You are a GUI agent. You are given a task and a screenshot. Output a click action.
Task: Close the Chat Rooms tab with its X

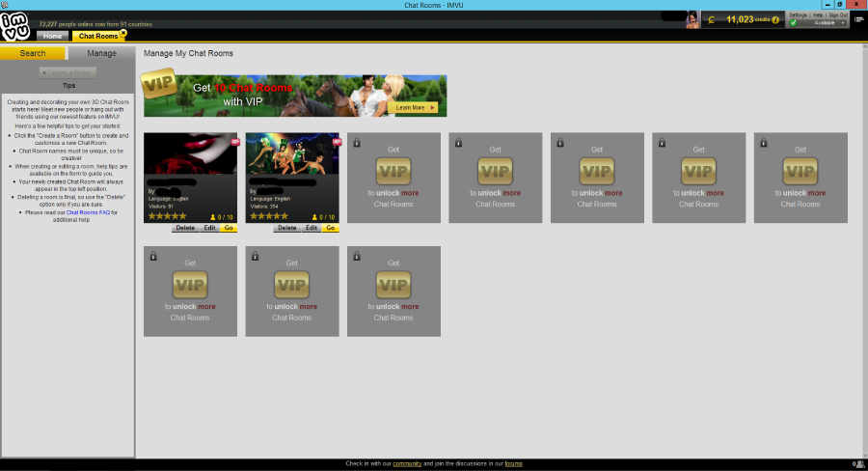click(123, 33)
